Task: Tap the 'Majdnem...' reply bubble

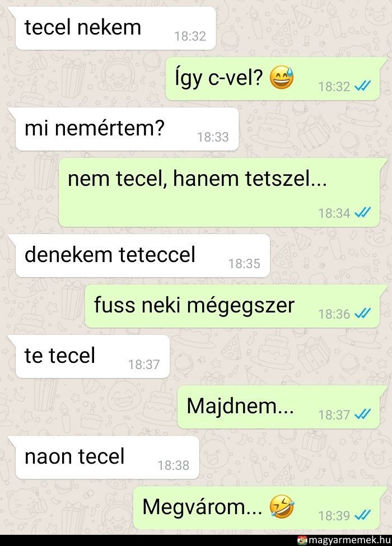Action: coord(278,407)
